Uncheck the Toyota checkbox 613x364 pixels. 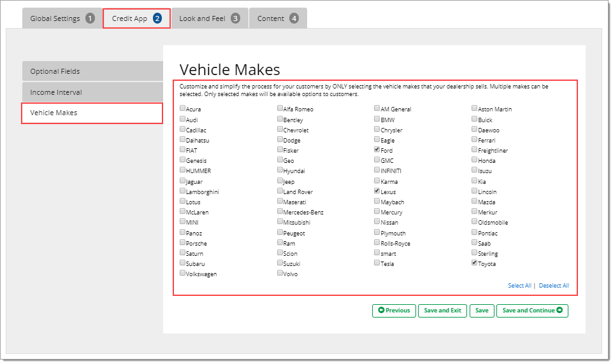click(474, 262)
